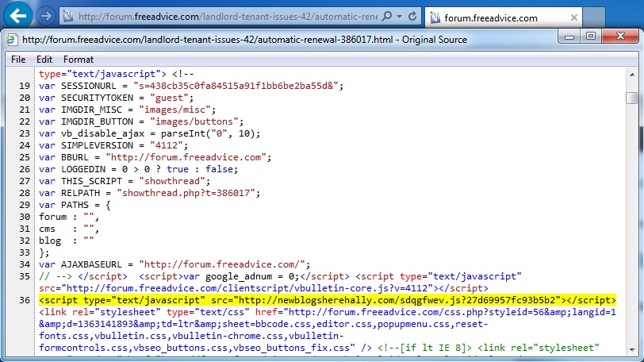Click the Original Source window title icon
Screen dimensions: 644x362
11,39
